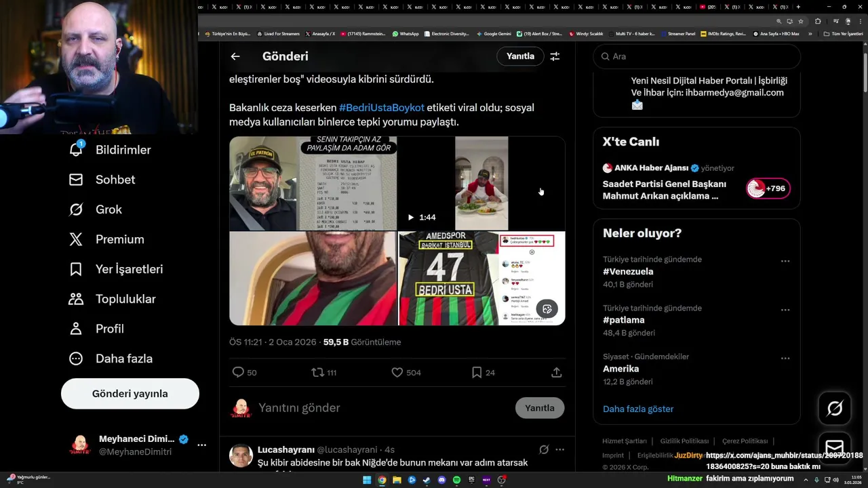Click Gönderi yayınla button
868x488 pixels.
click(130, 394)
